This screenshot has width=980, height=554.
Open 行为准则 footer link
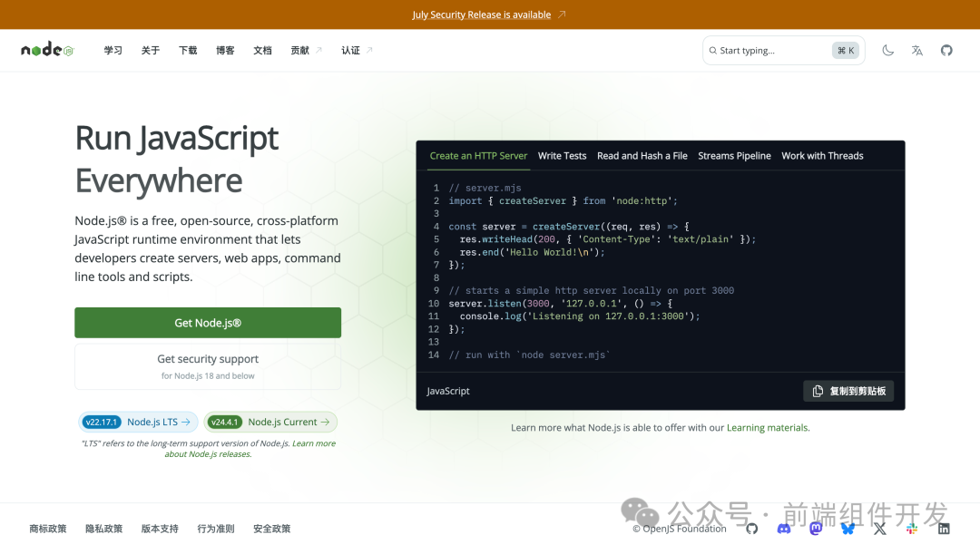pyautogui.click(x=216, y=529)
